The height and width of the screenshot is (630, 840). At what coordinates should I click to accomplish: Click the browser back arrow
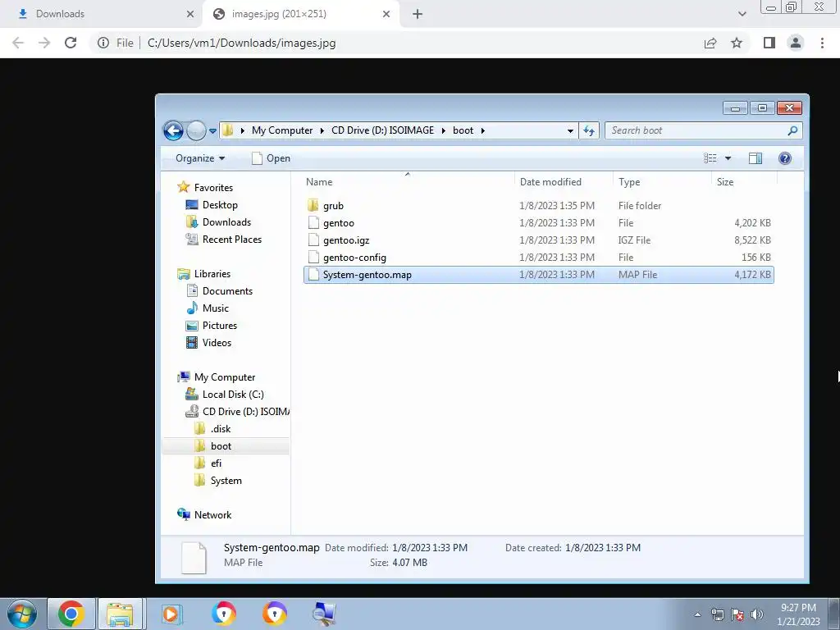pyautogui.click(x=18, y=43)
